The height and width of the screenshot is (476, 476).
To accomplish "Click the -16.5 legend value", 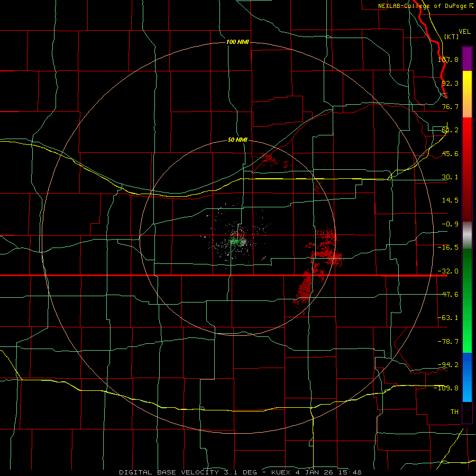I will coord(448,248).
